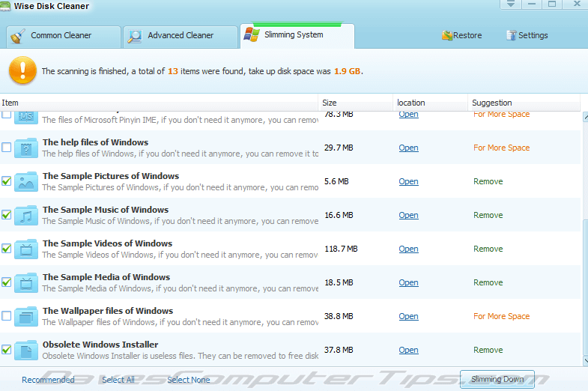This screenshot has width=588, height=391.
Task: Click the Recommended link
Action: [48, 380]
